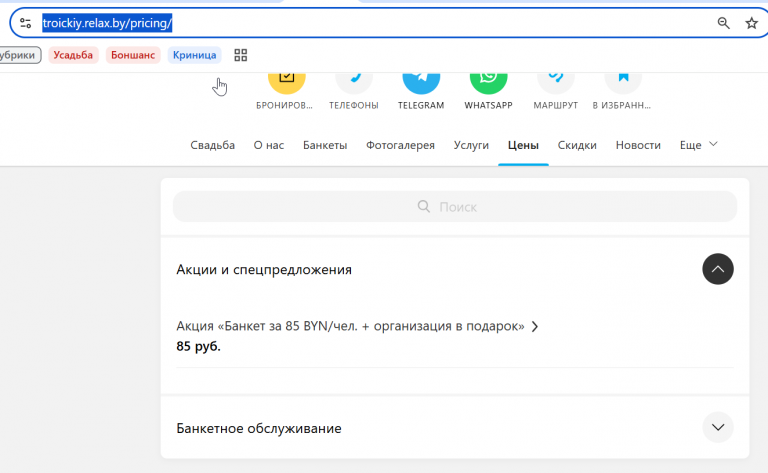This screenshot has height=473, width=768.
Task: Open the Акция «Банкет за 85 BYN/чел.» link
Action: (x=350, y=326)
